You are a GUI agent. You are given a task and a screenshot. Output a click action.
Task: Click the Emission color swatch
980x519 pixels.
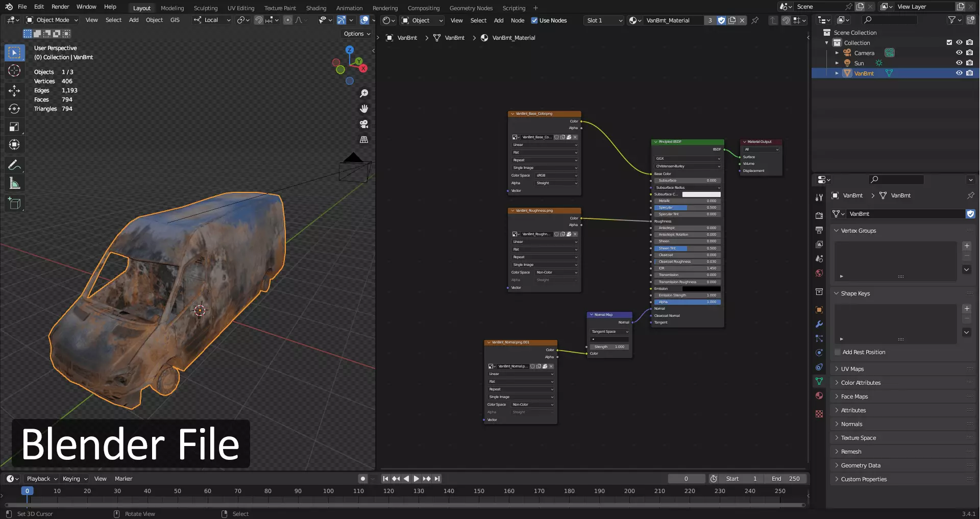tap(701, 289)
